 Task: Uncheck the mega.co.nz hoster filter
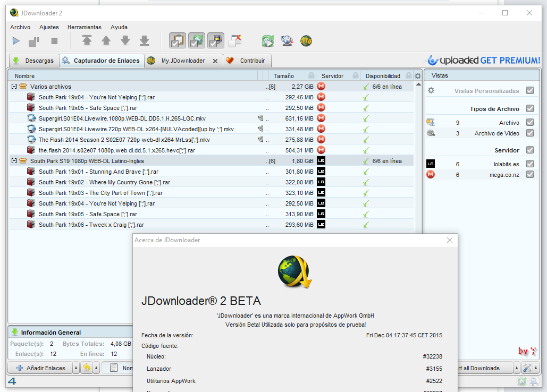pyautogui.click(x=530, y=175)
